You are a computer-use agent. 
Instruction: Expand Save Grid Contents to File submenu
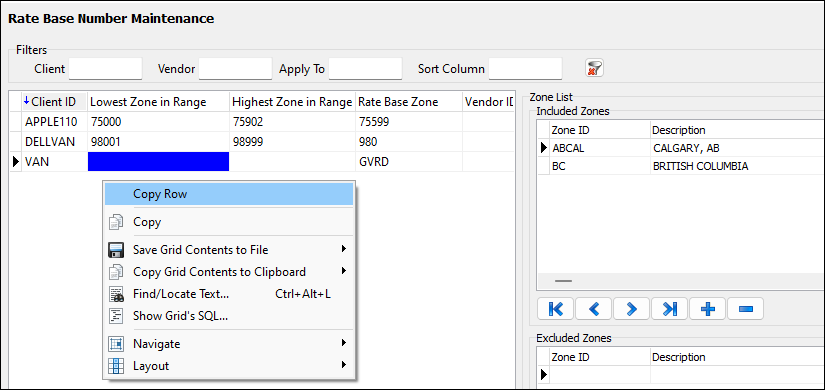pyautogui.click(x=344, y=249)
